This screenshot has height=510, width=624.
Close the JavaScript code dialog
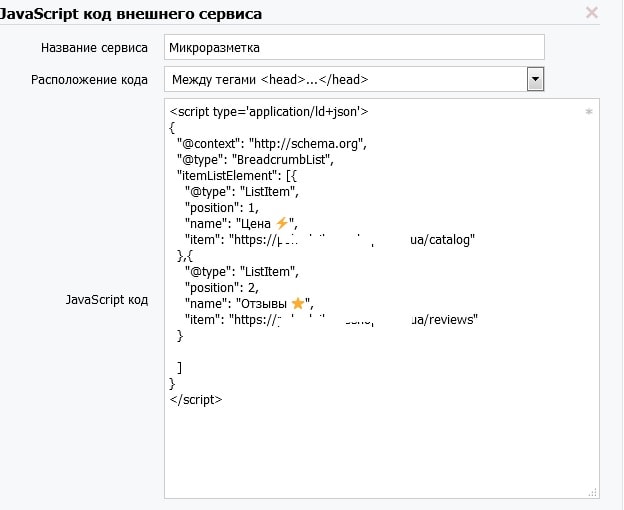(x=592, y=13)
